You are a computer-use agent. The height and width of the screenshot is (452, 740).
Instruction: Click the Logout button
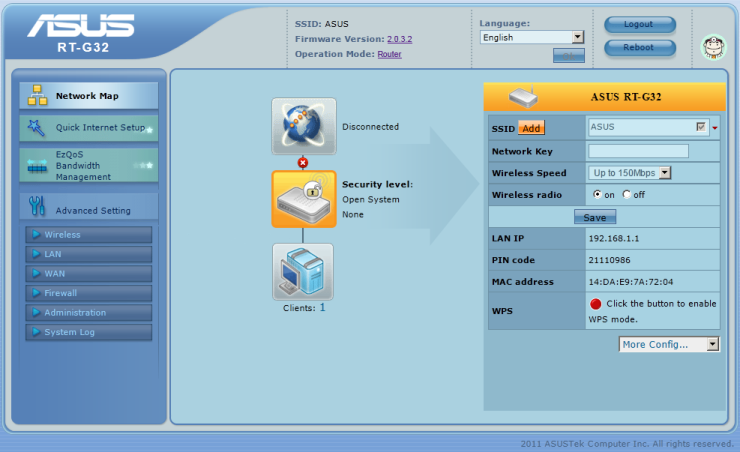tap(640, 25)
